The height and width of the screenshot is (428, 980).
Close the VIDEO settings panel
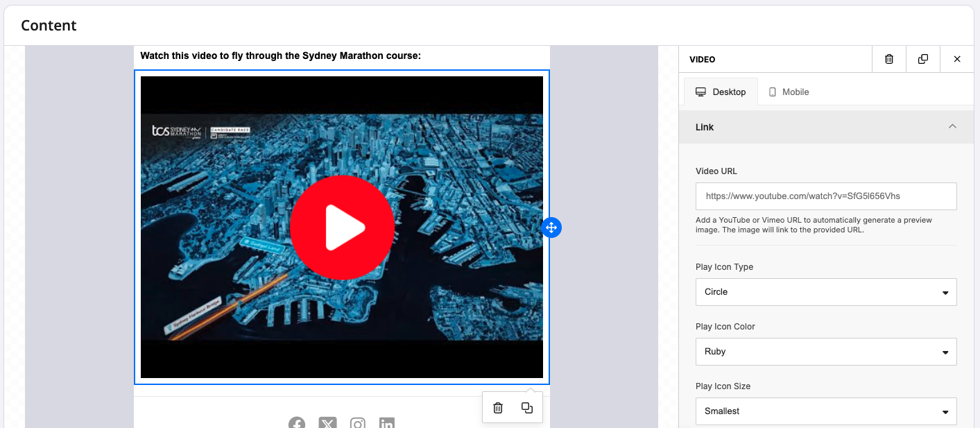(x=957, y=60)
